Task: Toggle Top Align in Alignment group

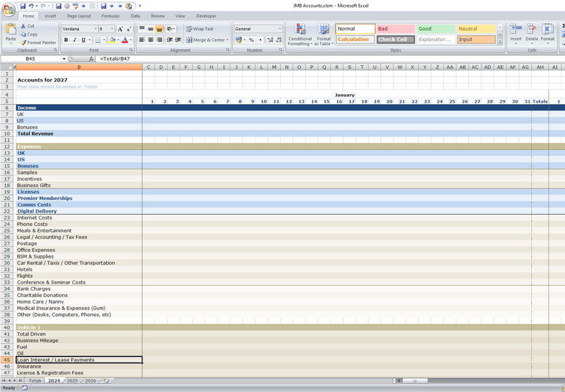Action: [142, 29]
